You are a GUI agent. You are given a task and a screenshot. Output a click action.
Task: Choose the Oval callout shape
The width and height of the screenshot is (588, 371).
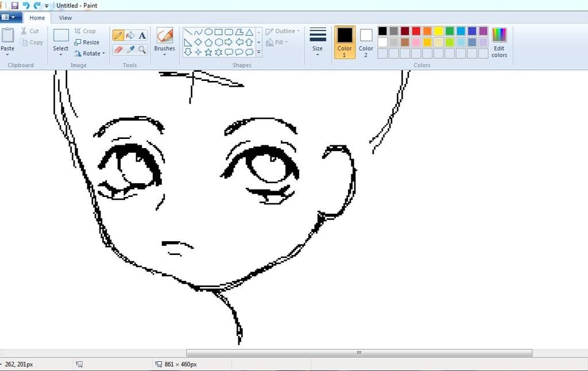coord(239,52)
